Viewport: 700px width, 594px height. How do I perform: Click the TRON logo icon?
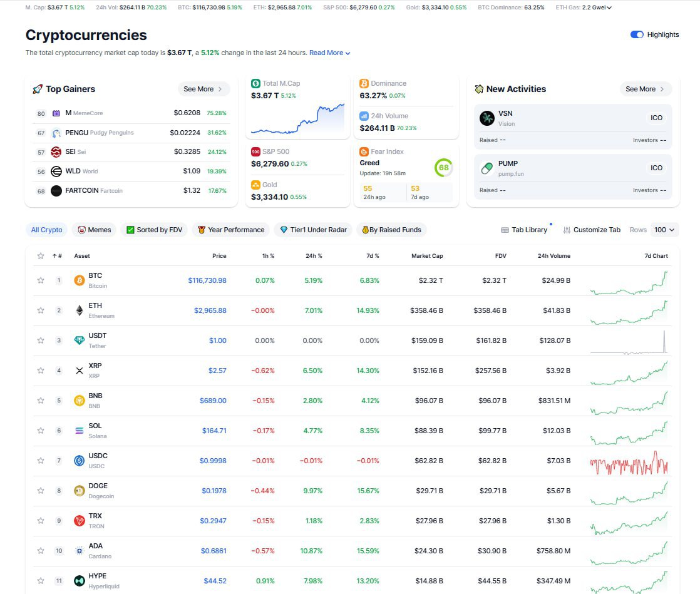[80, 521]
